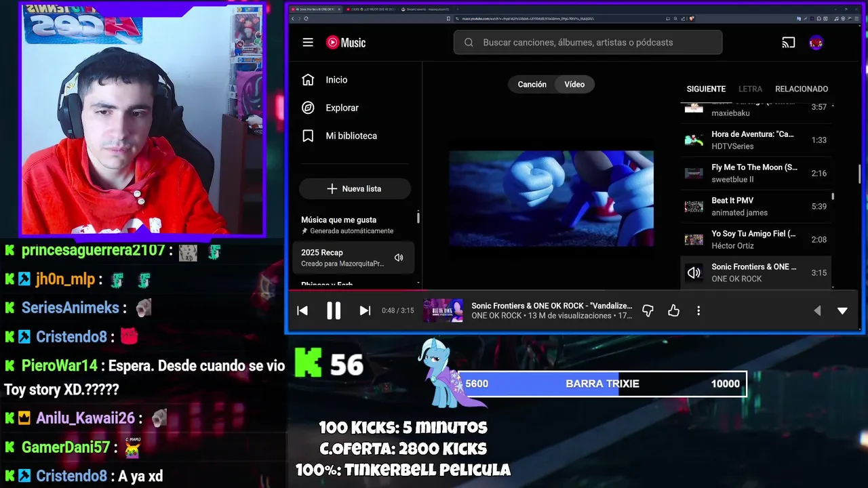The height and width of the screenshot is (488, 868).
Task: Click the sidebar playlist scrollbar
Action: tap(418, 218)
